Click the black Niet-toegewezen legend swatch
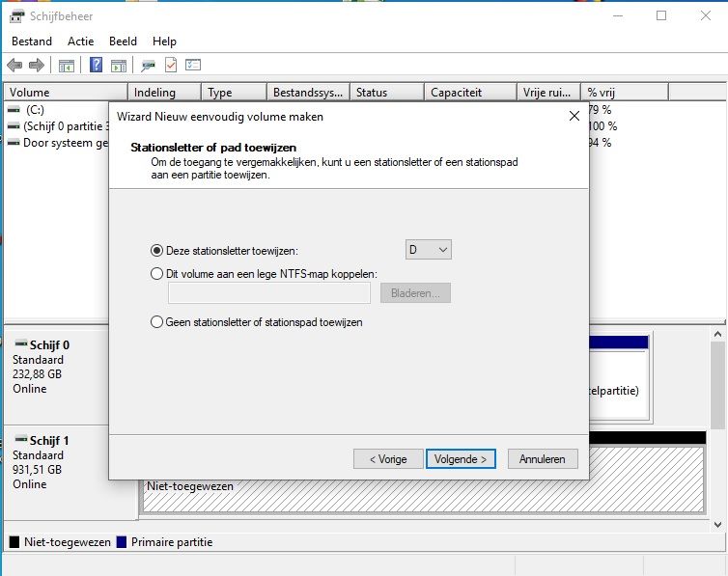The width and height of the screenshot is (728, 576). 14,542
